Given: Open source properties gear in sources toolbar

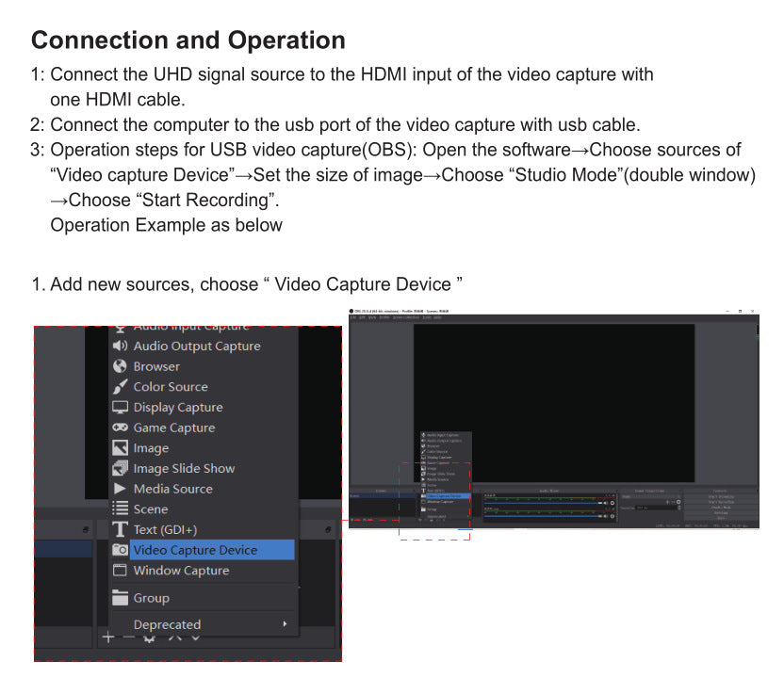Looking at the screenshot, I should 149,638.
